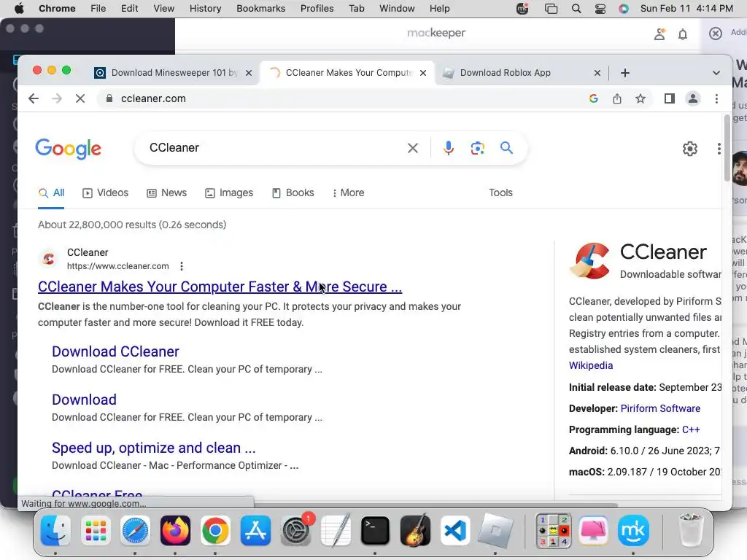Open CCleaner Makes Your Computer Faster link
This screenshot has width=747, height=560.
tap(220, 287)
